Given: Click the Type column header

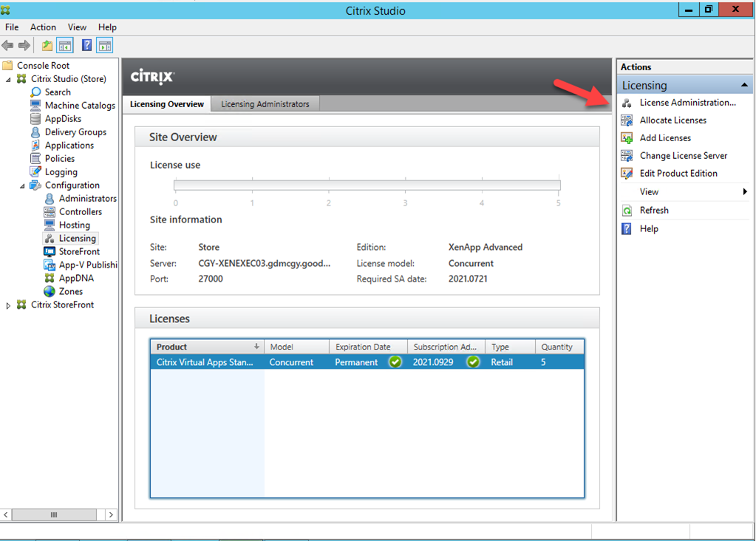Looking at the screenshot, I should pos(510,347).
